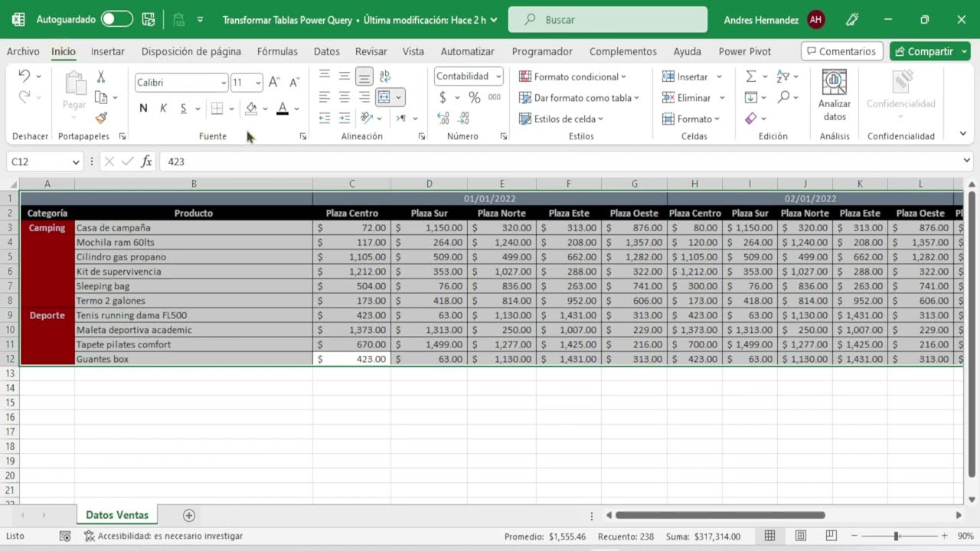Viewport: 980px width, 551px height.
Task: Click the Save disk icon in title bar
Action: [x=149, y=19]
